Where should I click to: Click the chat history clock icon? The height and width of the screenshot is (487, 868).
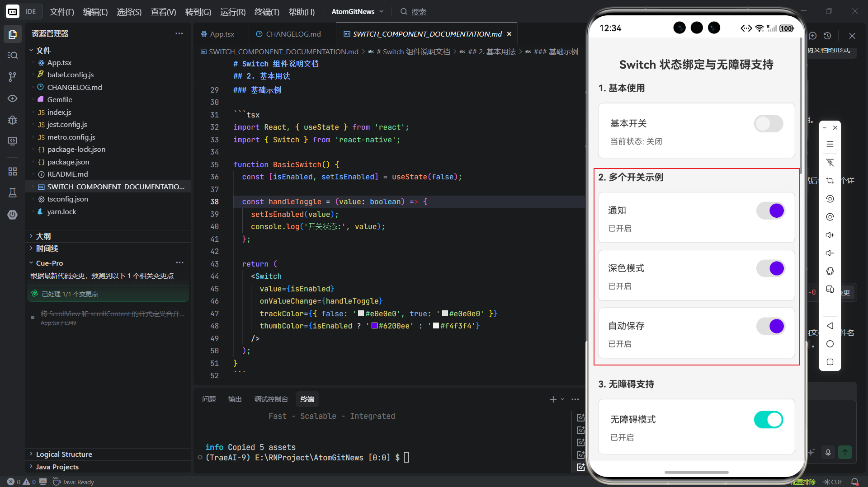click(x=827, y=36)
